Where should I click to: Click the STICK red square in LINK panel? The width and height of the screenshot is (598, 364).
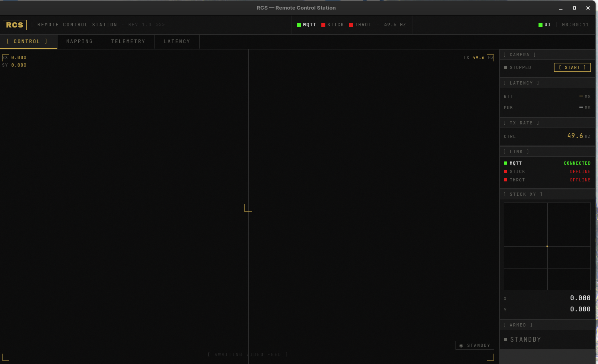click(x=505, y=171)
